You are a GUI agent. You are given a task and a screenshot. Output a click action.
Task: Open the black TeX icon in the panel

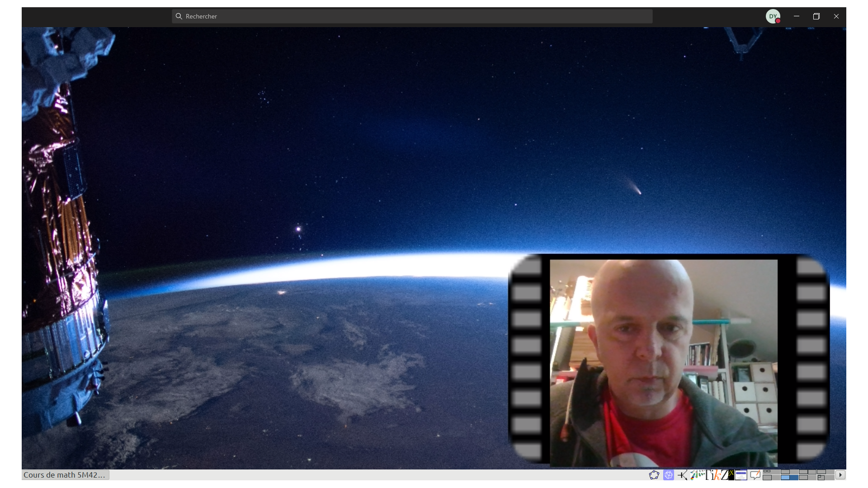point(731,475)
